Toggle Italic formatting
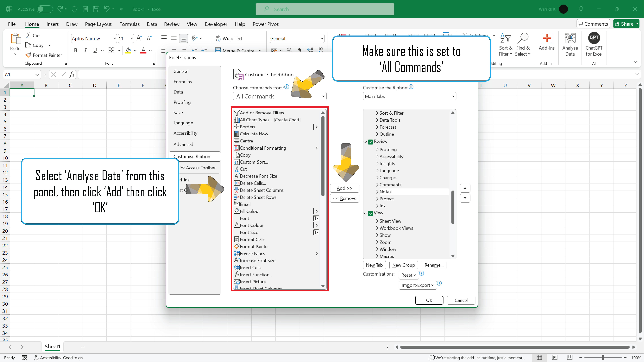Viewport: 644px width, 362px height. pos(85,50)
